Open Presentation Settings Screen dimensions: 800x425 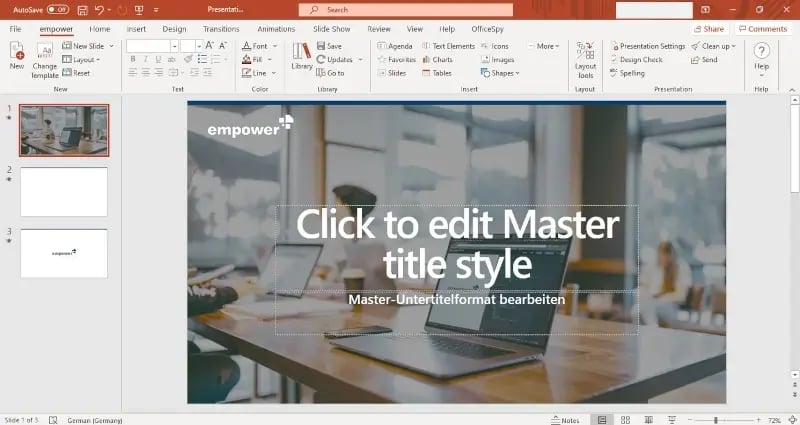(x=648, y=46)
